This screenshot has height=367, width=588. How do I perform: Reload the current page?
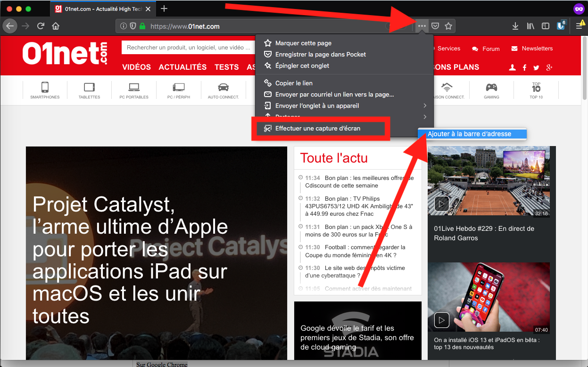coord(41,26)
